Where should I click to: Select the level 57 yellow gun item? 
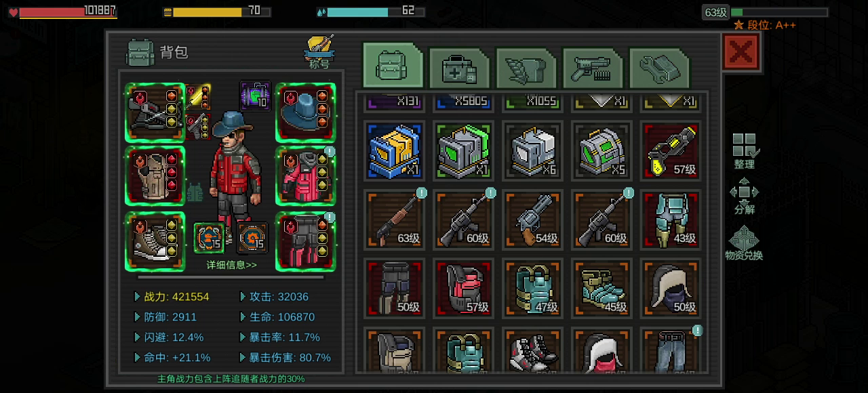click(670, 150)
